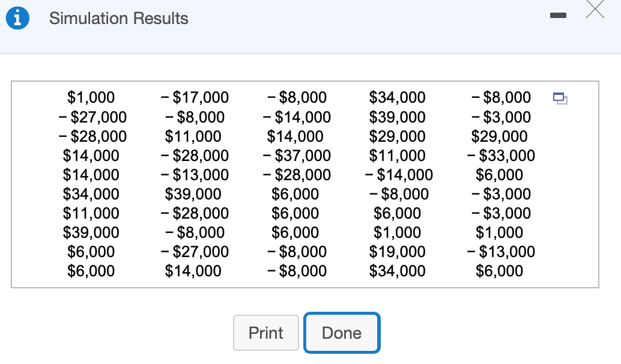
Task: Click the $34,000 at the top of column four
Action: (398, 97)
